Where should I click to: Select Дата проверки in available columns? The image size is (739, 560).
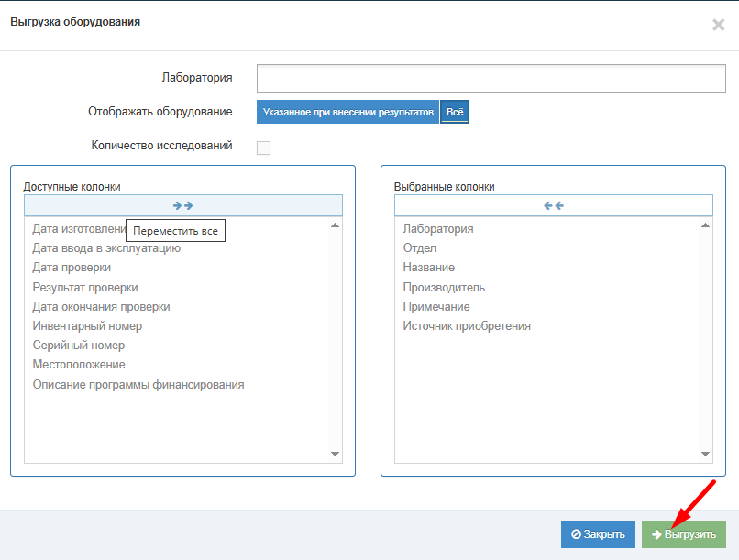72,268
